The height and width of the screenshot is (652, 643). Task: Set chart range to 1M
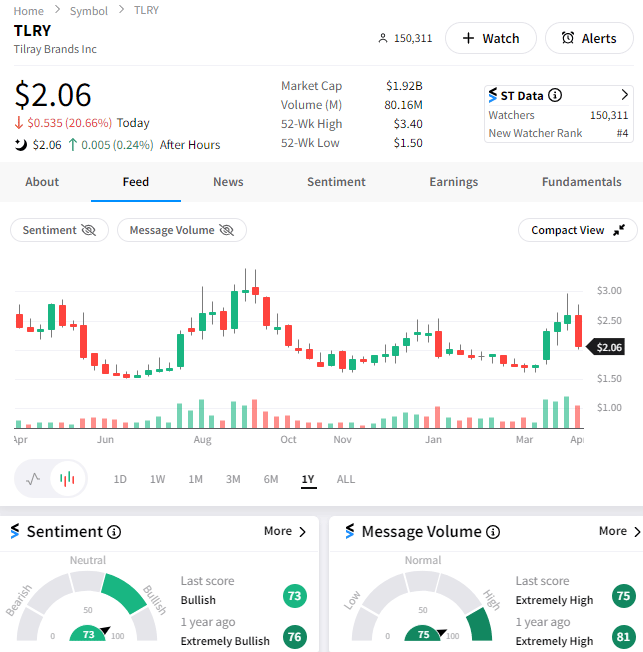click(195, 479)
